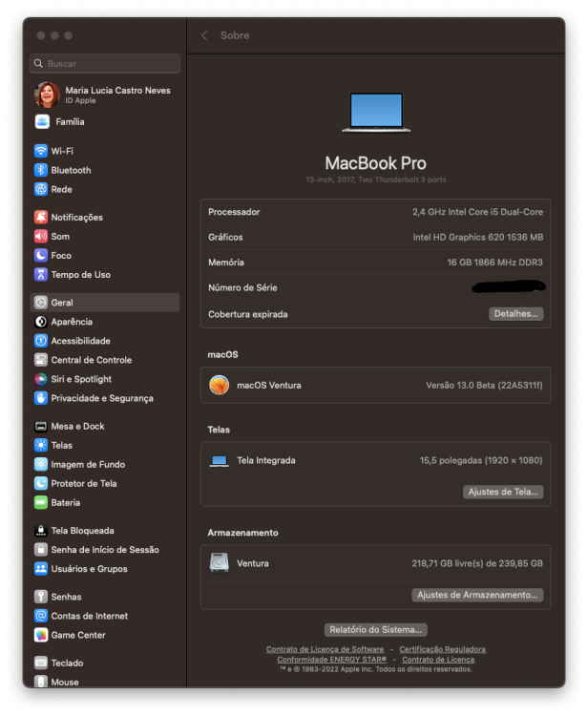Click '16 GB 1866 MHz DDR3' memory value
588x716 pixels.
(494, 263)
